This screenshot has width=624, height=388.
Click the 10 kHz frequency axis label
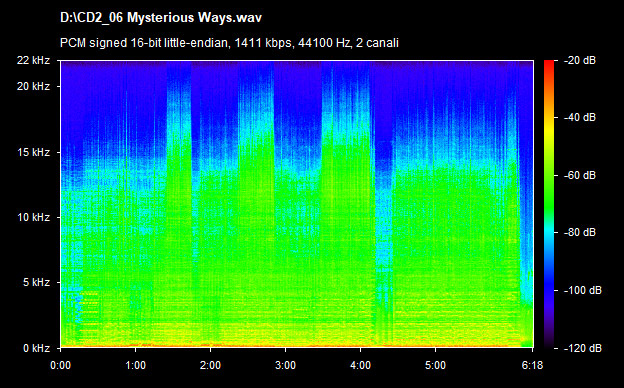pyautogui.click(x=33, y=218)
